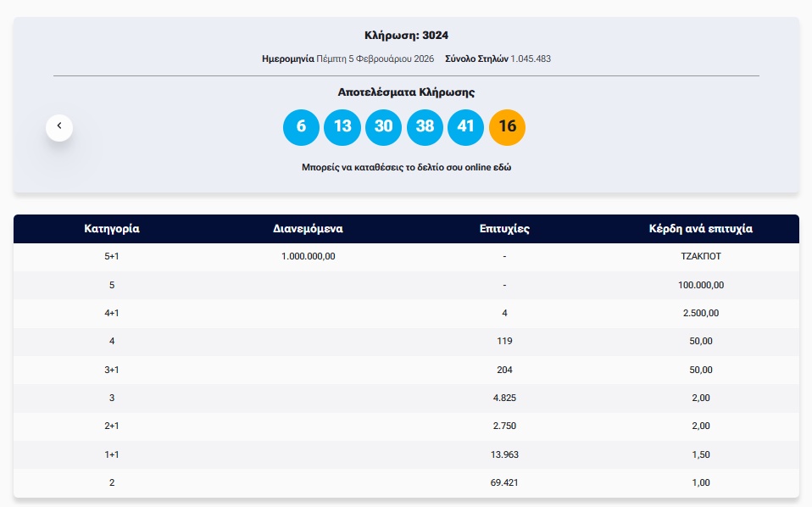The image size is (812, 507).
Task: Click the Κλήρωση: 3024 draw title
Action: coord(406,36)
